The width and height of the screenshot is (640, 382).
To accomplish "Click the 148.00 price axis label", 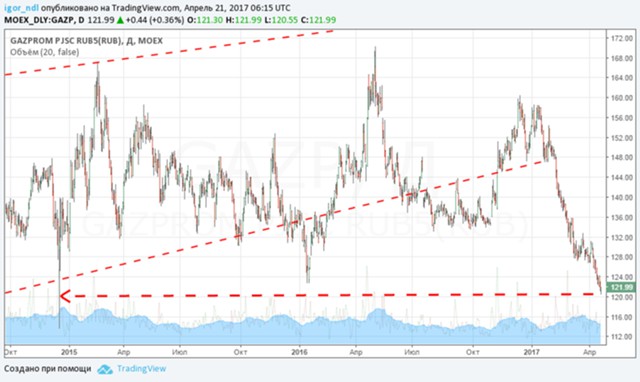I will coord(622,158).
